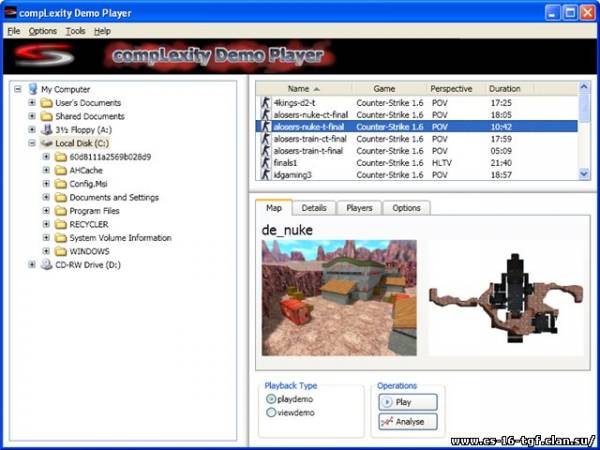600x450 pixels.
Task: Collapse the My Computer tree node
Action: tap(18, 89)
